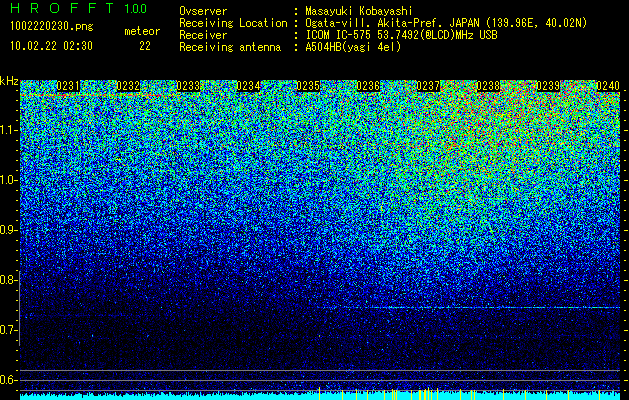Click the date stamp 10.02.22 02:30
This screenshot has height=400, width=629.
51,46
